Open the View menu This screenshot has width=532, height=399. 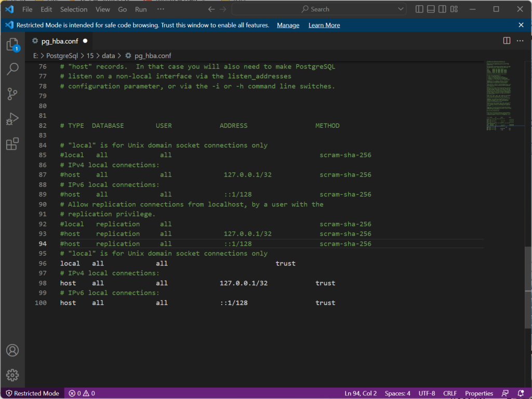pos(102,9)
